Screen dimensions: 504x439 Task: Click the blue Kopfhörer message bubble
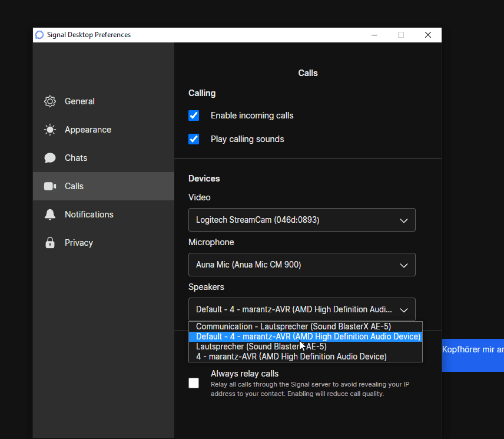point(473,355)
